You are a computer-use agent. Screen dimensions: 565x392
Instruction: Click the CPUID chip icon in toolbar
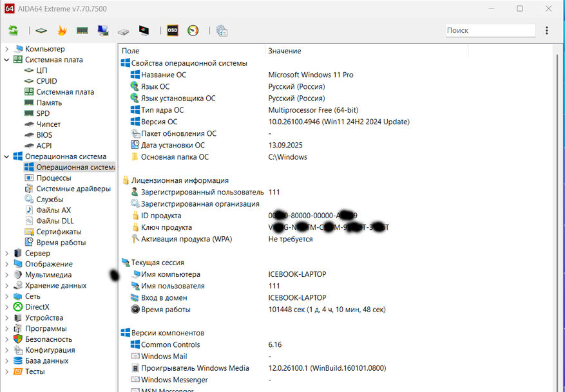click(41, 30)
